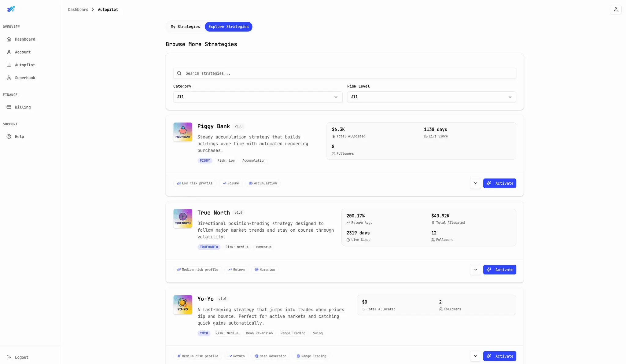Image resolution: width=626 pixels, height=364 pixels.
Task: Click the target icon in Momentum tag
Action: point(257,270)
